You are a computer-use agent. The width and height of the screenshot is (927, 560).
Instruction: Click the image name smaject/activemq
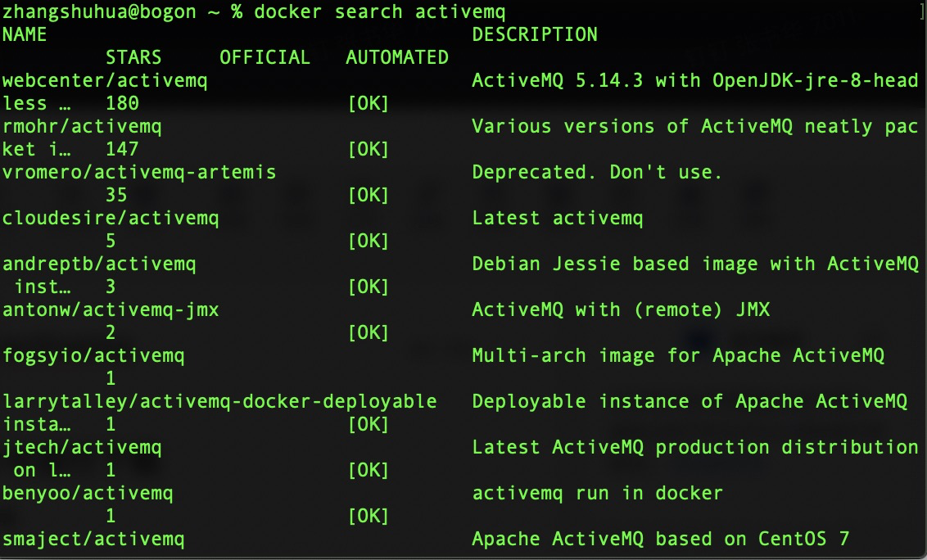click(x=93, y=540)
